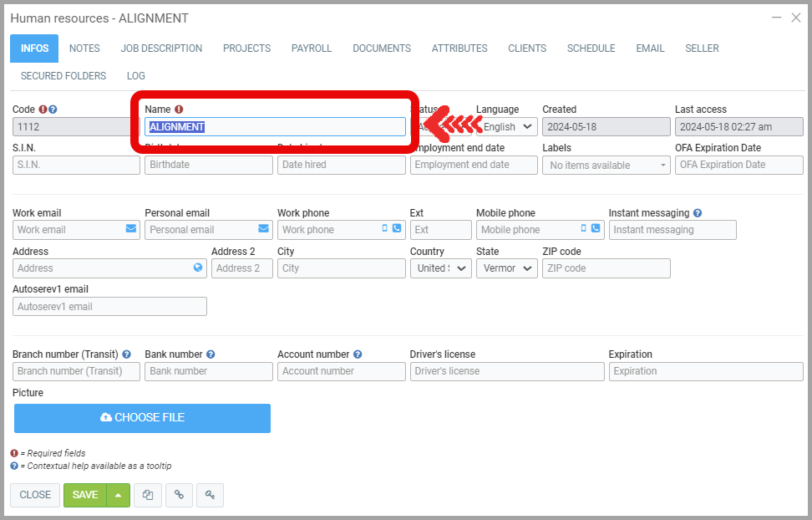Click the duplicate record icon button
The width and height of the screenshot is (812, 520).
pyautogui.click(x=148, y=495)
